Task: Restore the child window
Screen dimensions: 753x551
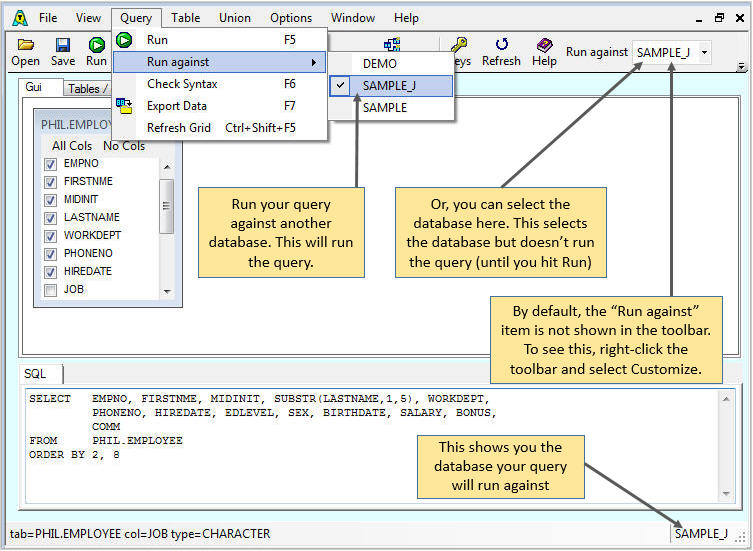Action: tap(719, 18)
